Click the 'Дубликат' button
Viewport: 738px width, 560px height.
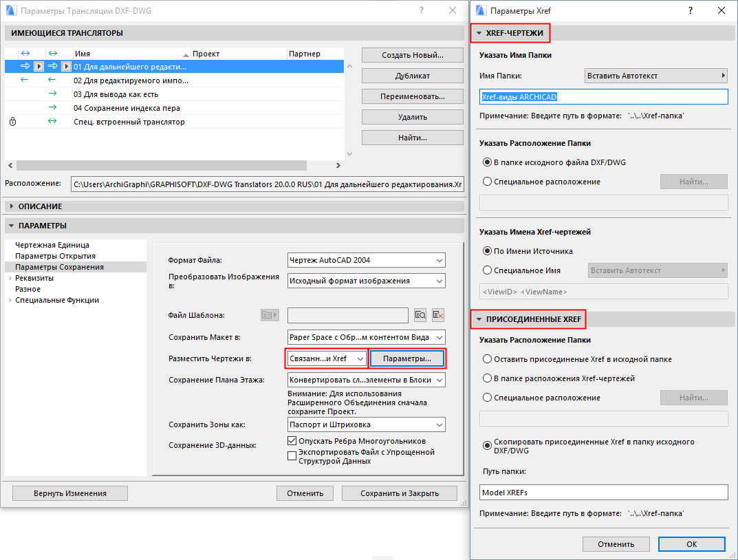click(412, 76)
